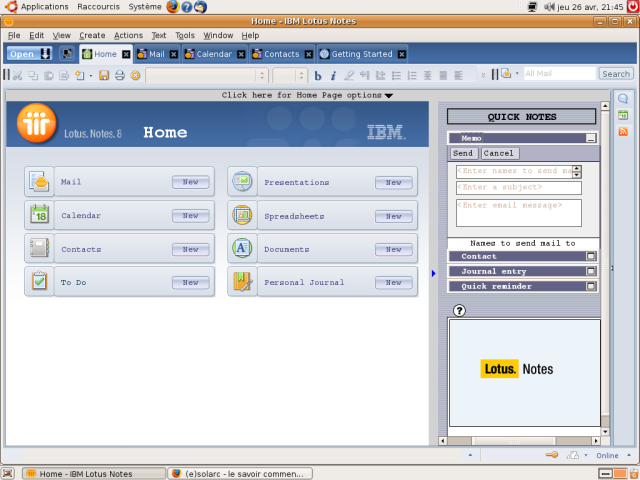This screenshot has height=480, width=640.
Task: Click the Paste toolbar icon
Action: (x=49, y=75)
